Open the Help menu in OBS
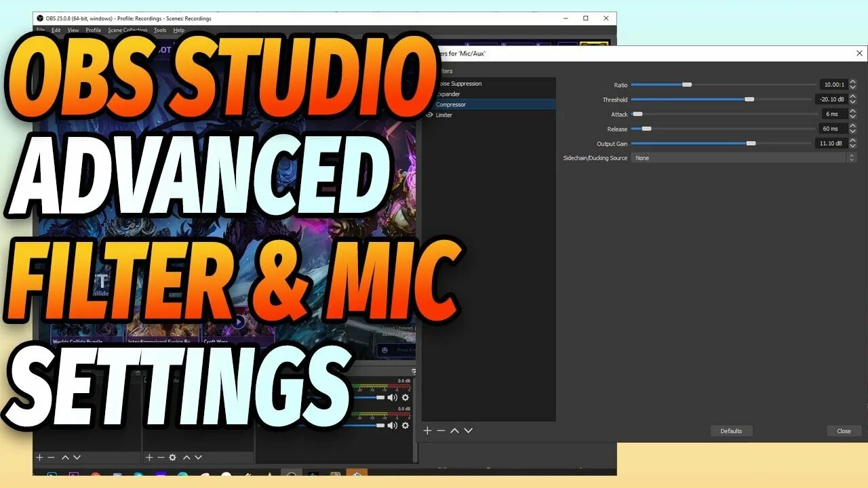 point(179,30)
